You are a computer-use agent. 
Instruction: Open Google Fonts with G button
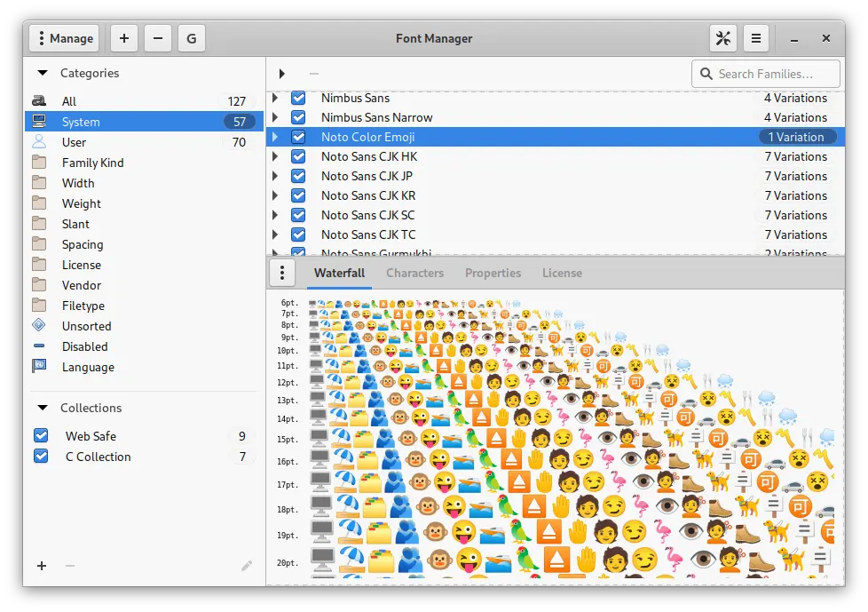[191, 38]
